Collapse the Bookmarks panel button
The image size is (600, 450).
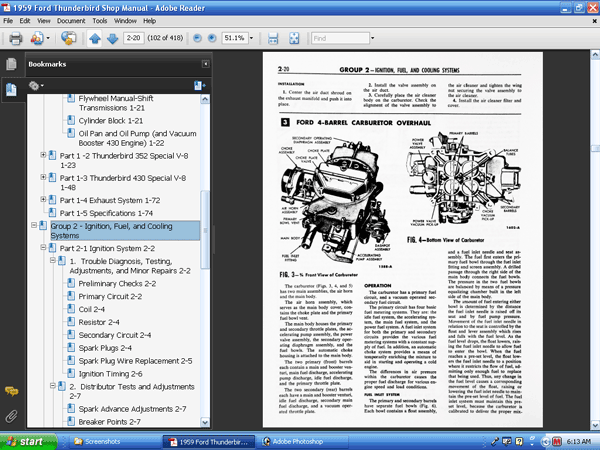205,64
